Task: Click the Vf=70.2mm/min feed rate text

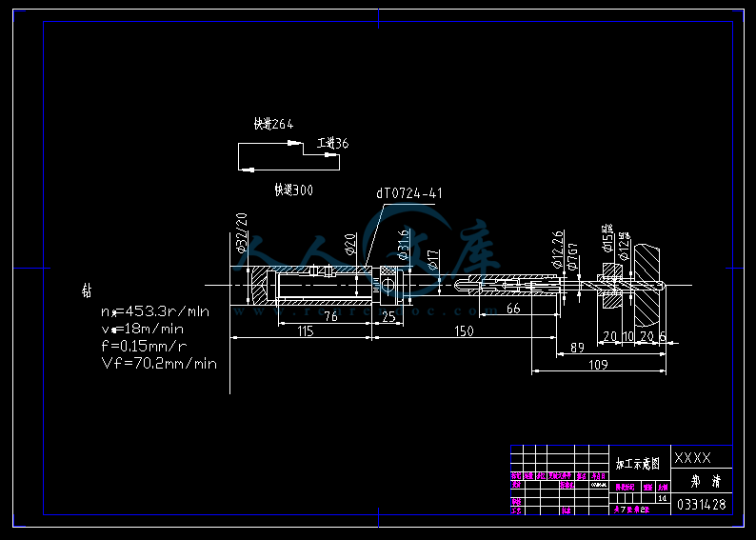Action: point(159,363)
